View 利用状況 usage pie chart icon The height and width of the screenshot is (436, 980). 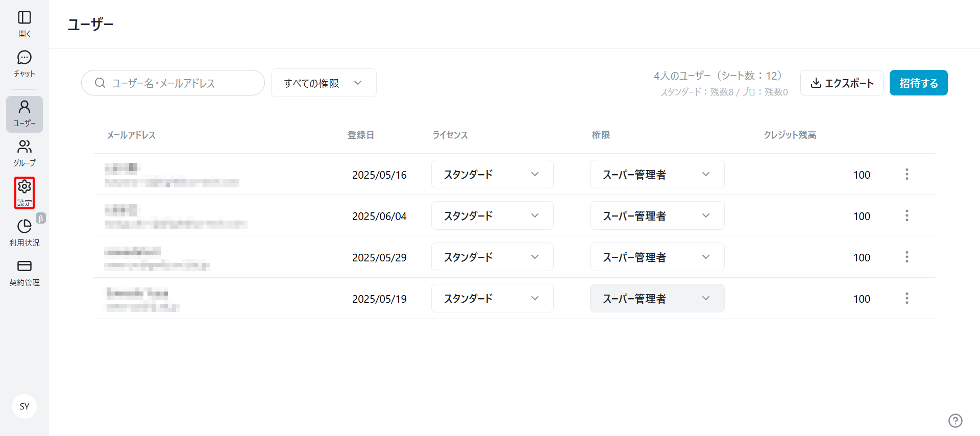[24, 227]
